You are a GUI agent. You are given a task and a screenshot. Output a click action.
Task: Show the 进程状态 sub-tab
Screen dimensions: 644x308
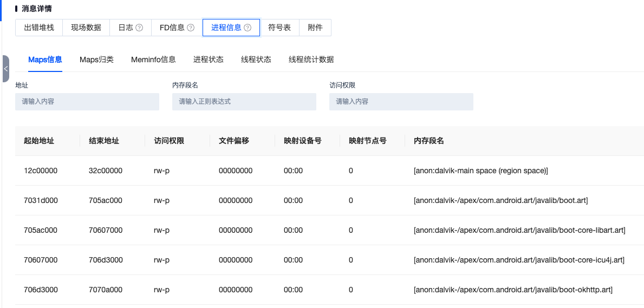pyautogui.click(x=209, y=60)
